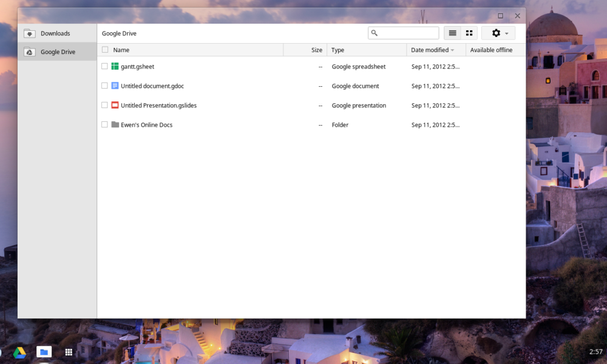Screen dimensions: 607x364
Task: Select Untitled document.gdoc file name
Action: click(152, 86)
